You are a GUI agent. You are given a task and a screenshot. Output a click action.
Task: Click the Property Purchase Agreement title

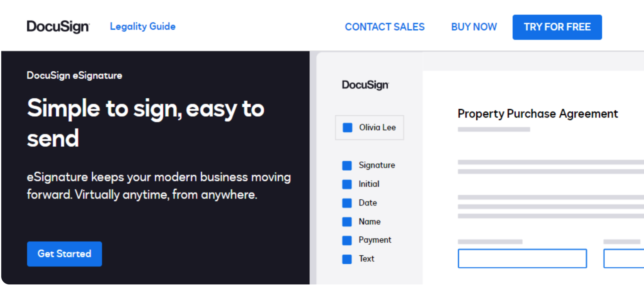point(537,114)
